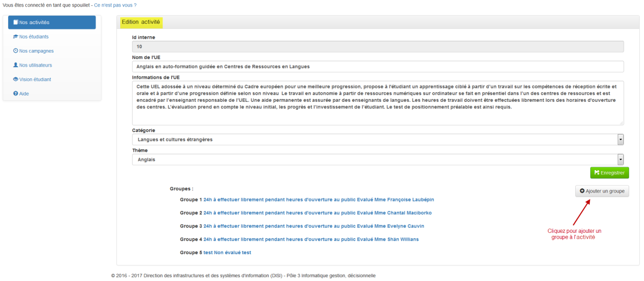644x281 pixels.
Task: Click the graduation cap icon for Nos étudiants
Action: pyautogui.click(x=16, y=37)
